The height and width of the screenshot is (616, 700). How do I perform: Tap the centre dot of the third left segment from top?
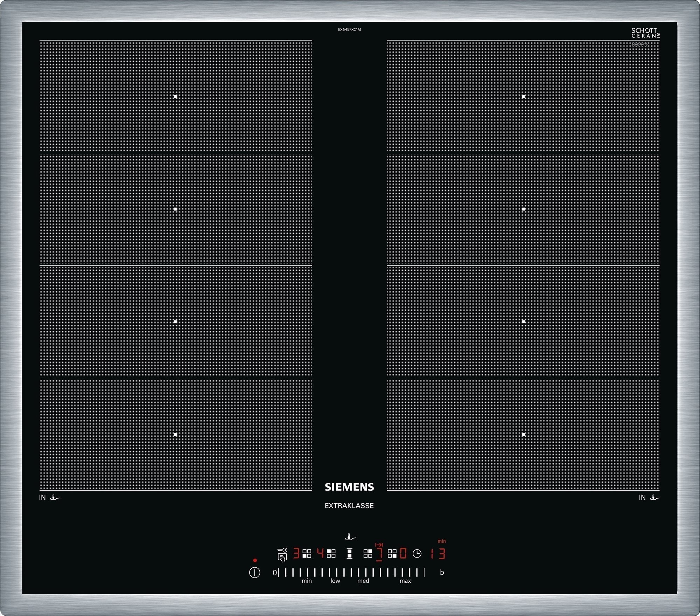click(176, 321)
